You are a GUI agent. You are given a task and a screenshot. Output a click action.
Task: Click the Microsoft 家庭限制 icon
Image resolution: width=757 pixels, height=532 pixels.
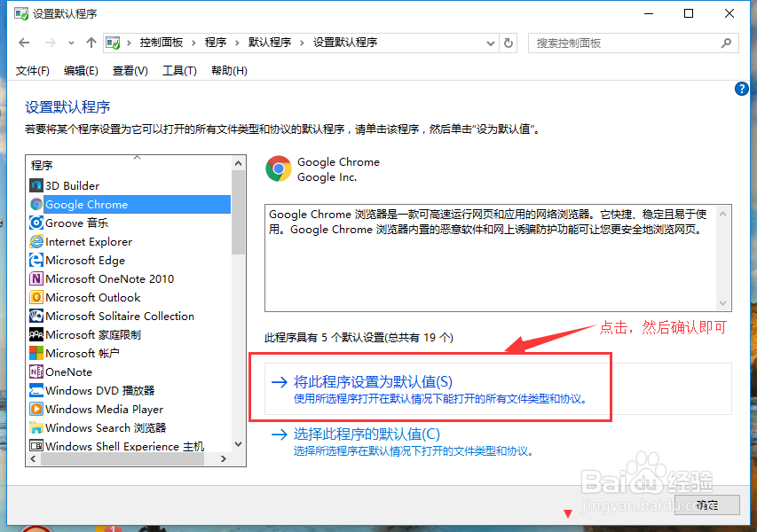point(36,335)
